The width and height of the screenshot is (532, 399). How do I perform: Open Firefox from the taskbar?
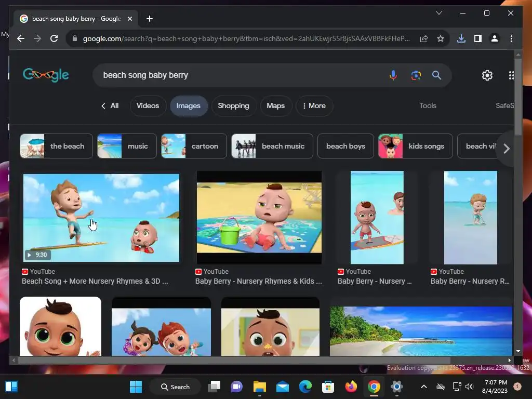351,387
